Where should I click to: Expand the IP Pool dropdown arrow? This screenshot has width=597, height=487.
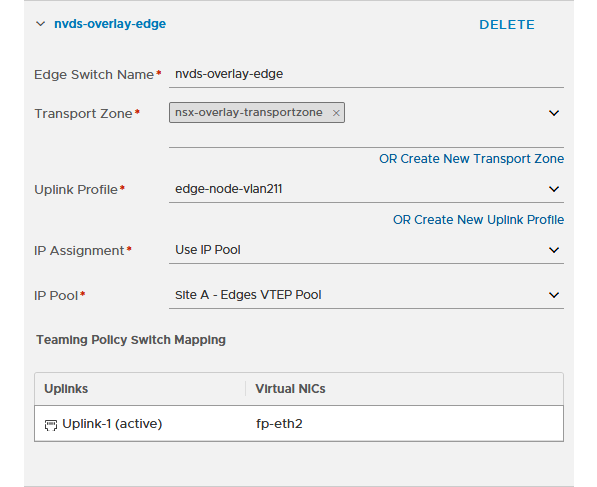point(554,295)
